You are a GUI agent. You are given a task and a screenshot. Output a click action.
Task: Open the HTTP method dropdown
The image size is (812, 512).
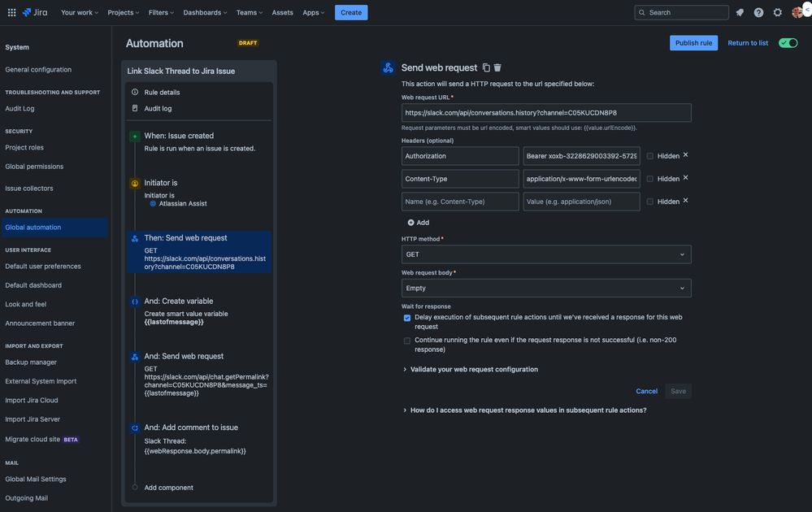[546, 254]
